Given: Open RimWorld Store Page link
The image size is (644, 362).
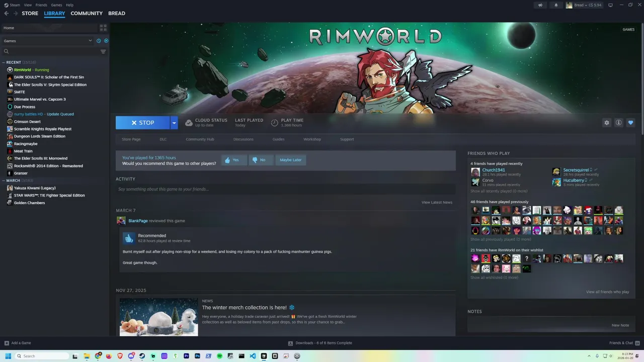Looking at the screenshot, I should pyautogui.click(x=131, y=139).
